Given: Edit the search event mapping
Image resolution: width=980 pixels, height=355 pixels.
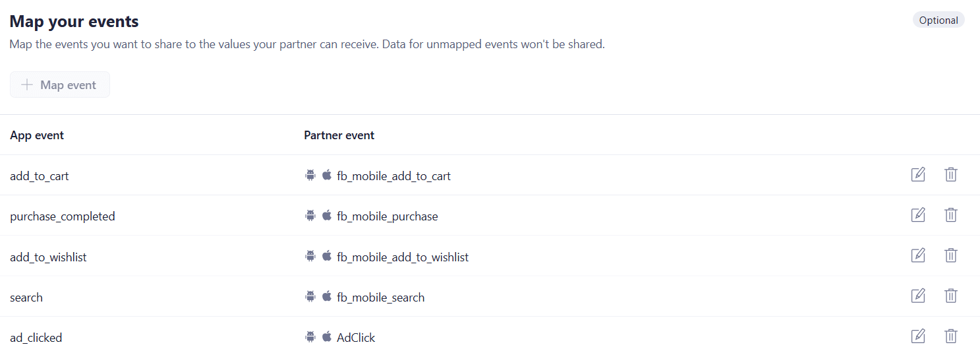Looking at the screenshot, I should [918, 296].
